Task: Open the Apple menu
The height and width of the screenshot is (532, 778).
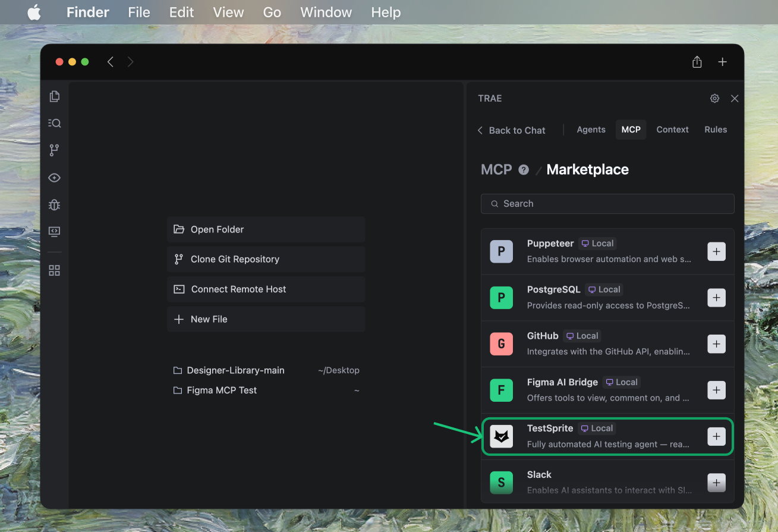Action: tap(34, 12)
